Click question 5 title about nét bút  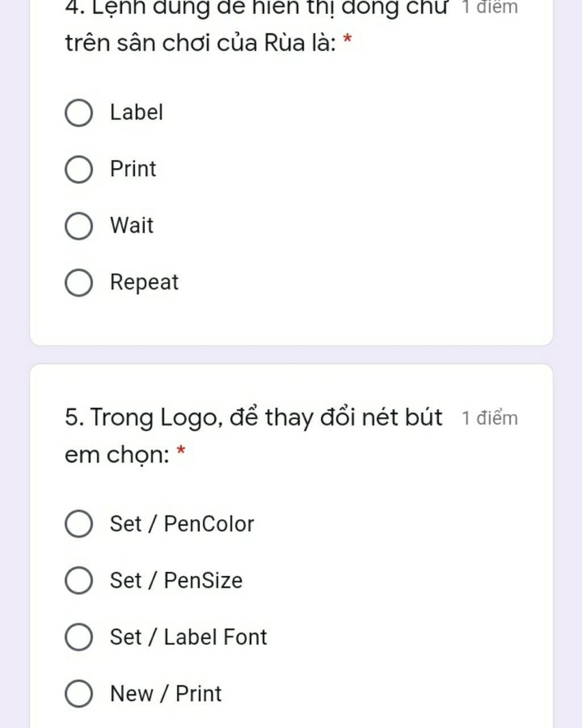click(x=253, y=436)
